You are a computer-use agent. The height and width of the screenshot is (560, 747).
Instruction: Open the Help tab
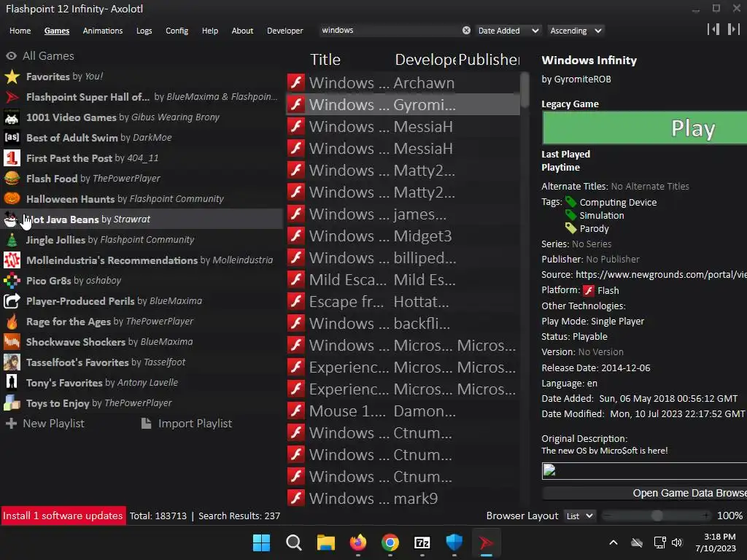(x=209, y=31)
